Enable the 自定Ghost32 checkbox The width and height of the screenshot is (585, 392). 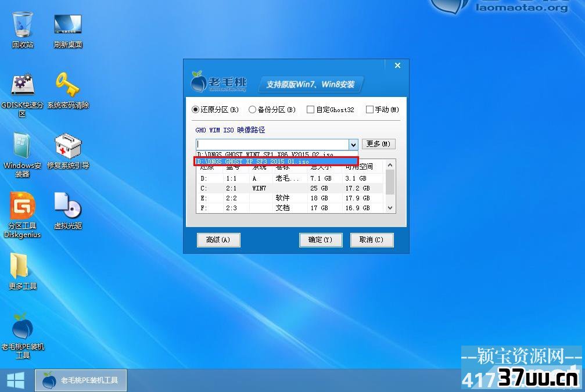[330, 110]
